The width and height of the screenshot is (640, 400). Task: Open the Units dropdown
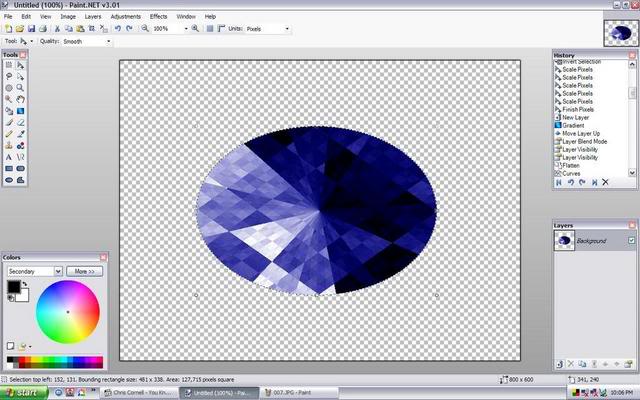pyautogui.click(x=287, y=29)
